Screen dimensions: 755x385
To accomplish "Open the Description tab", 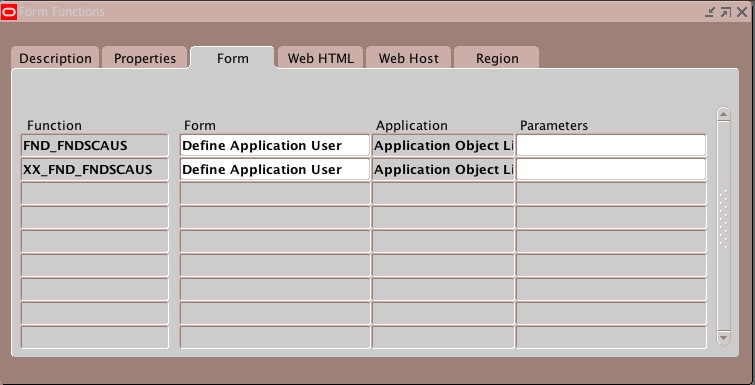I will (x=55, y=58).
